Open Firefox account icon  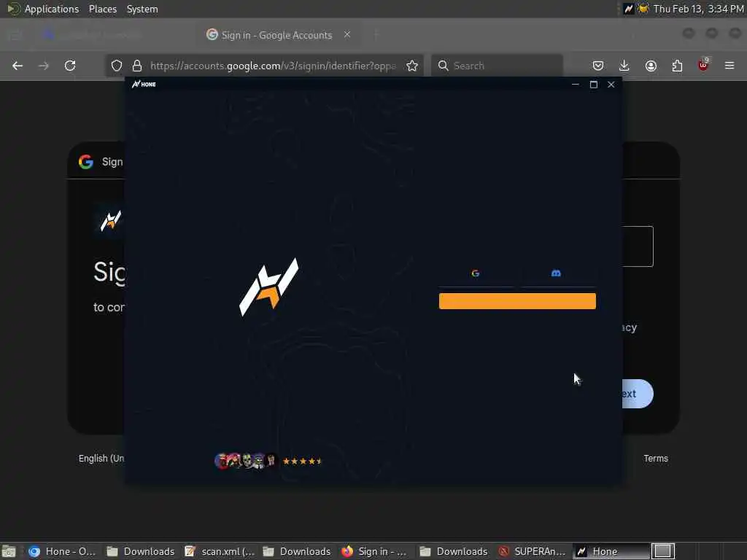coord(651,66)
